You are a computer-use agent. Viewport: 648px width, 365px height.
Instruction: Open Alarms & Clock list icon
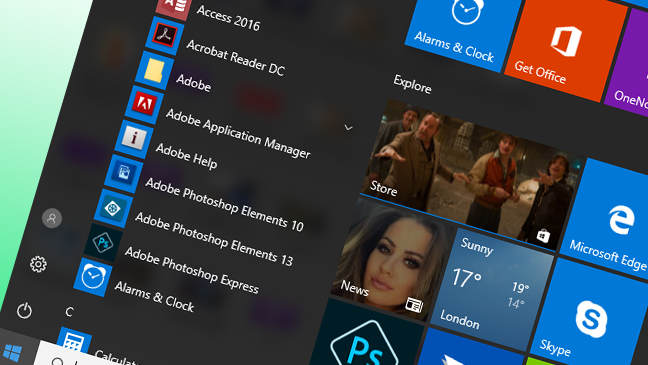click(x=93, y=277)
